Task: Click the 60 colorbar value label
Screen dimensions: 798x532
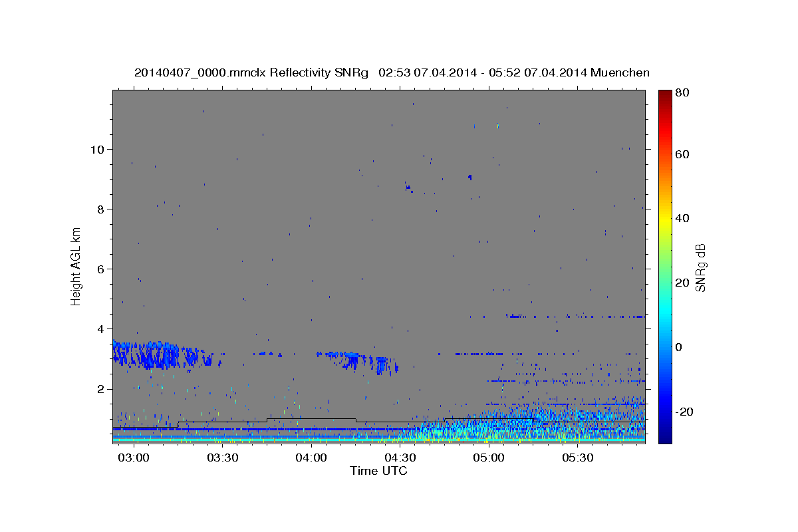Action: tap(682, 154)
